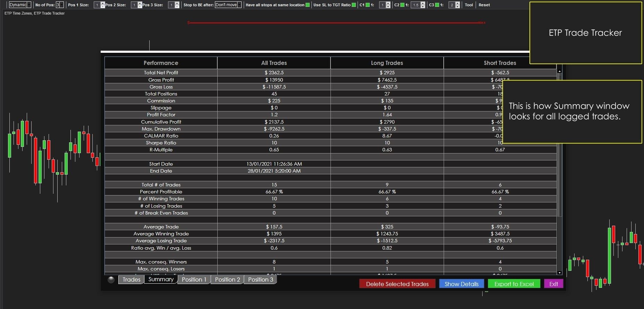Click the Long Trades column header
644x309 pixels.
[x=387, y=63]
